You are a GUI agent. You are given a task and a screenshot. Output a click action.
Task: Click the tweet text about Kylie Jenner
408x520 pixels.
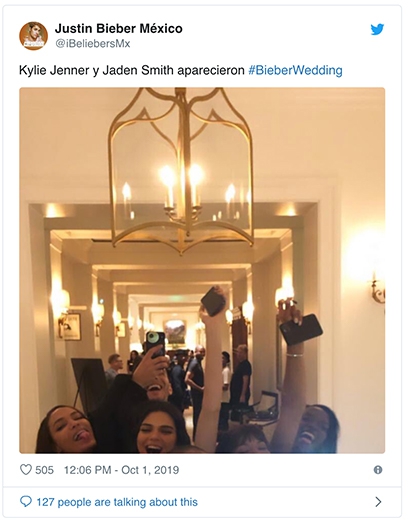click(181, 71)
